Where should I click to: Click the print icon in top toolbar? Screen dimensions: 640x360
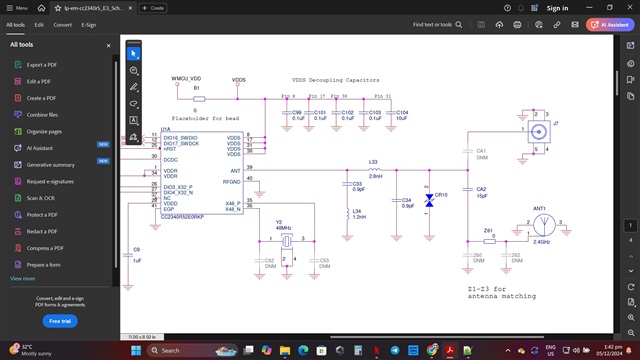tap(517, 25)
